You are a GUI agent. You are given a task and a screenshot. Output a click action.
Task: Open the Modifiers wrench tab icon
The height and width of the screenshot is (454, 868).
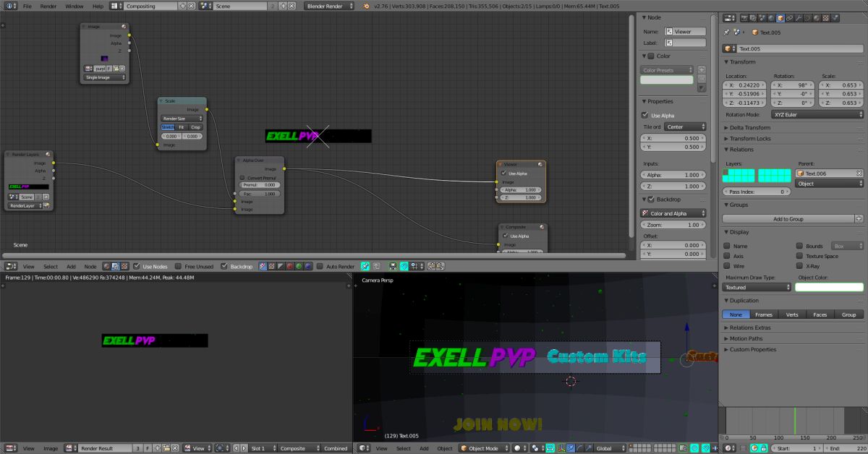coord(799,17)
